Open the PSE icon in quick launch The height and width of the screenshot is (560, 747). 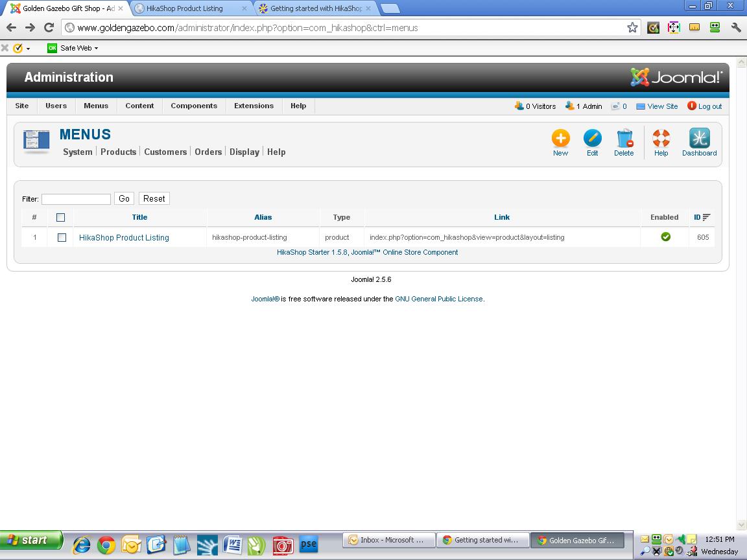tap(308, 544)
